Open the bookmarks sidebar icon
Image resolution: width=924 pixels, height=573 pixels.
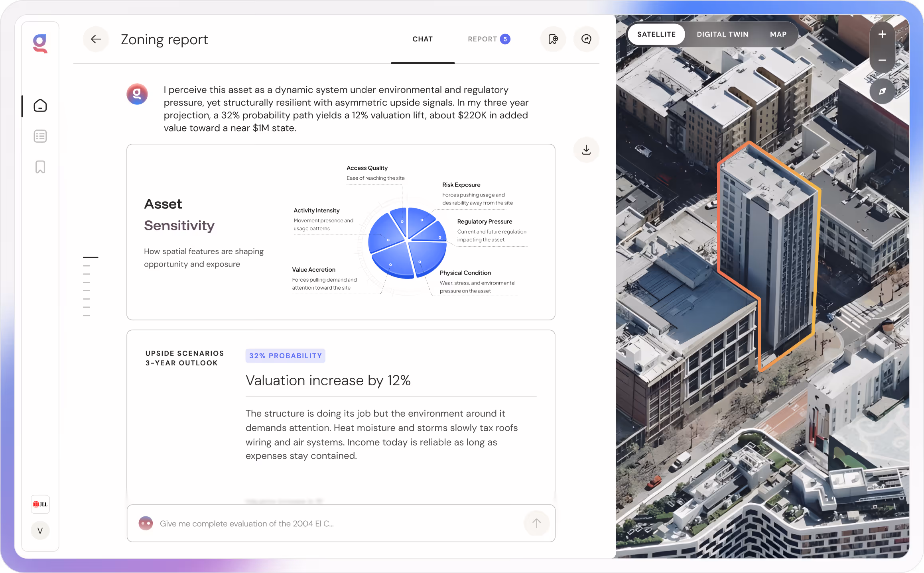(40, 167)
